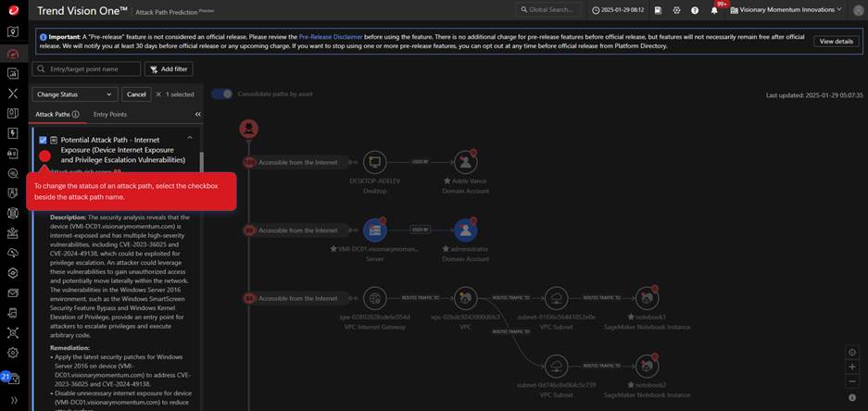Viewport: 868px width, 411px height.
Task: Open the gear settings icon in sidebar
Action: click(x=13, y=353)
